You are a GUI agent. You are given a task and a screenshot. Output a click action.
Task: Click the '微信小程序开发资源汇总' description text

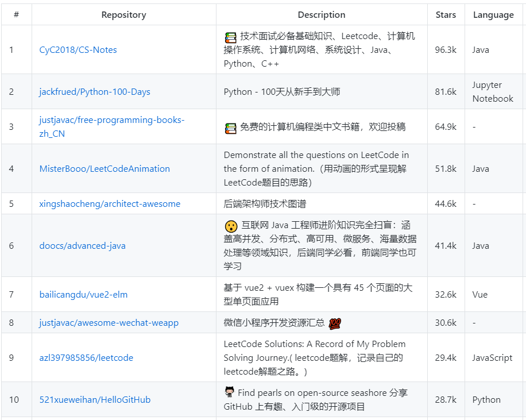click(274, 323)
